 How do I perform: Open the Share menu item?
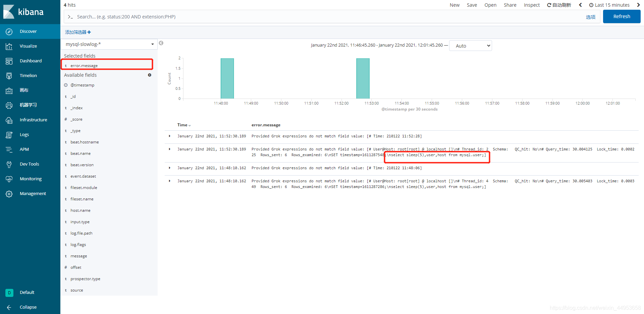click(510, 5)
